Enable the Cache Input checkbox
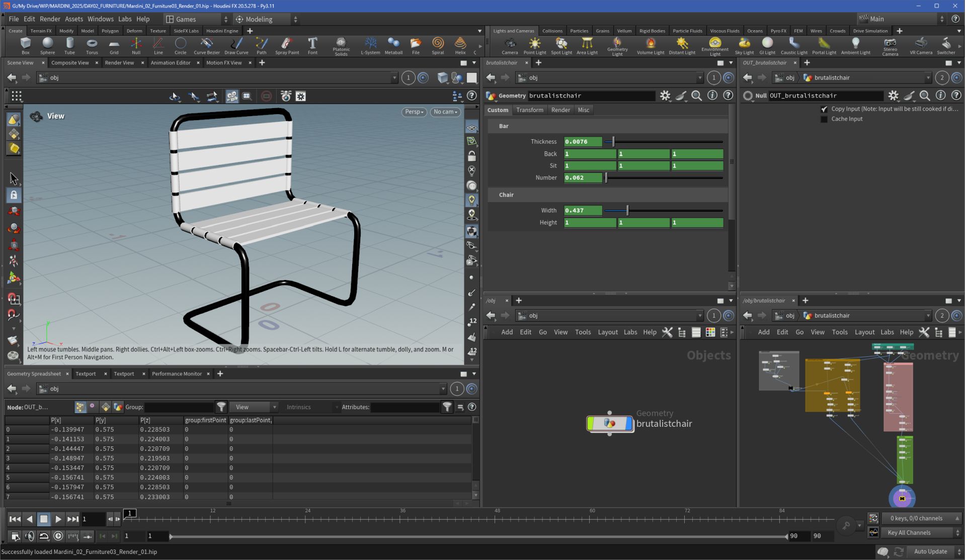 tap(824, 119)
